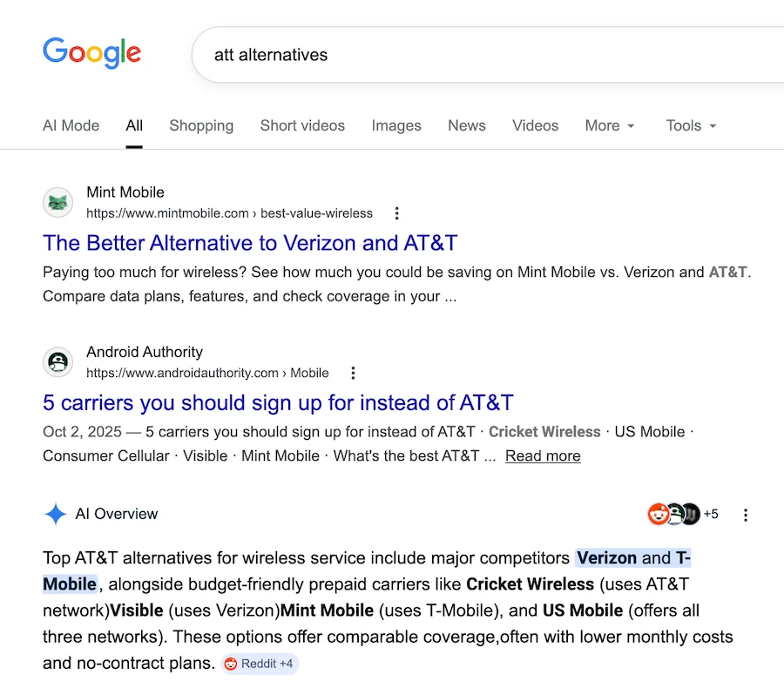Open '5 carriers you should sign up for instead of AT&T'
Screen dimensions: 784x688
(278, 402)
